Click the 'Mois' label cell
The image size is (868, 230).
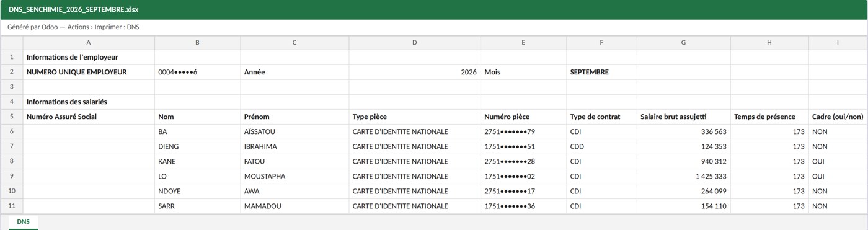point(523,72)
